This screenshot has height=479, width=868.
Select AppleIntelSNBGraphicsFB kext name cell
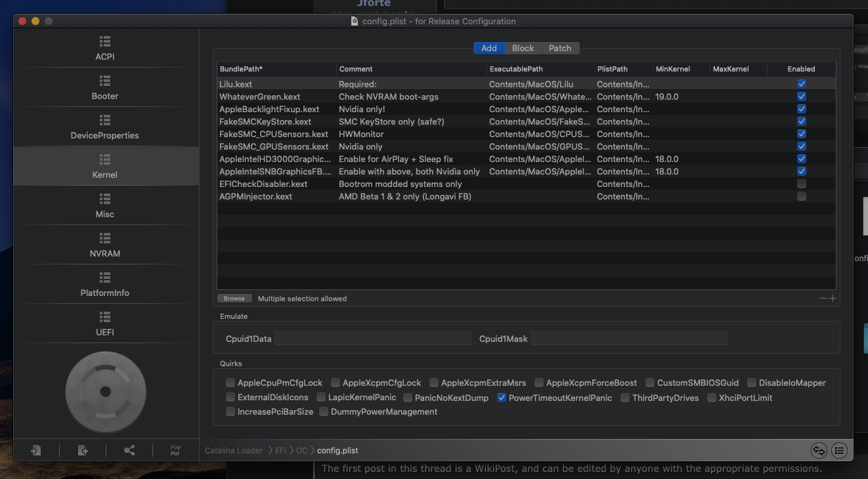point(275,171)
